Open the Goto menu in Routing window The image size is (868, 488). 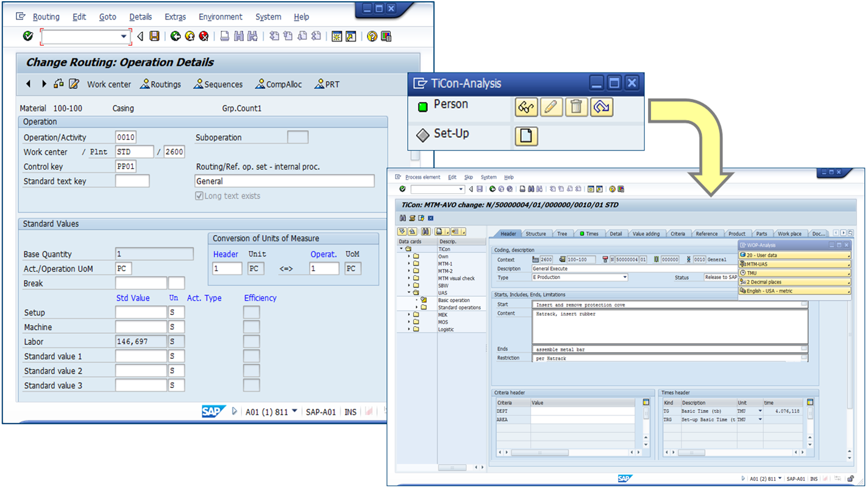point(107,17)
